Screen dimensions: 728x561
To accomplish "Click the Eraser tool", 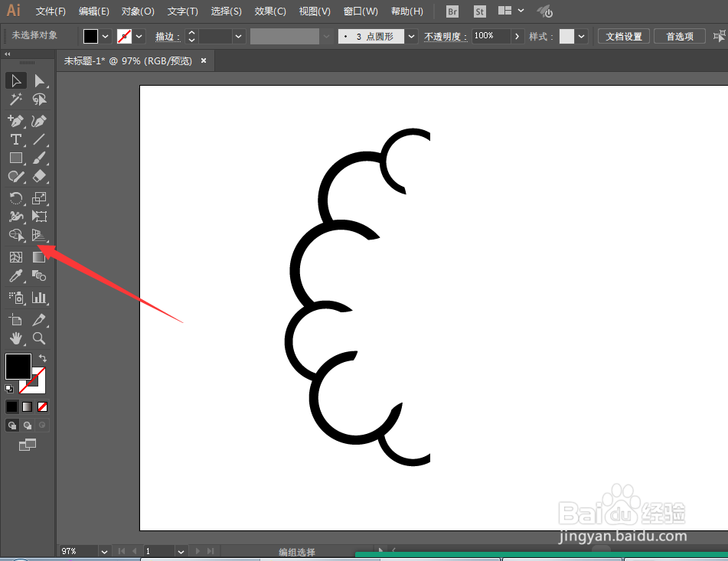I will [40, 176].
